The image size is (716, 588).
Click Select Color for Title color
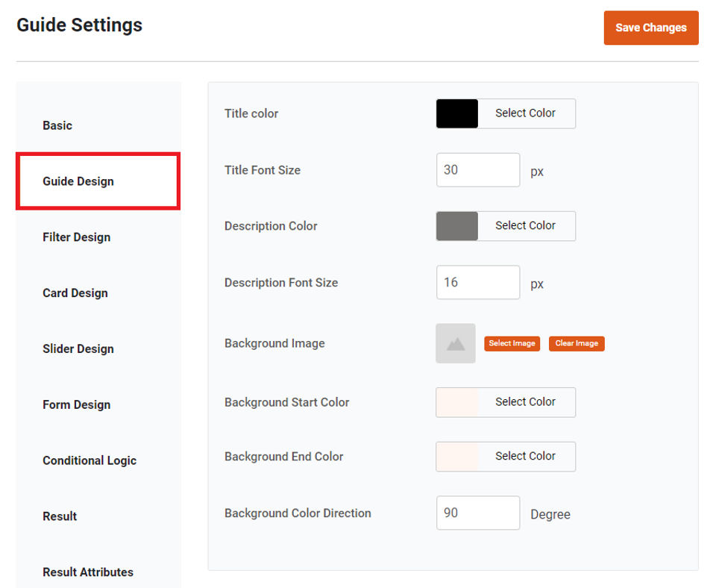coord(526,113)
